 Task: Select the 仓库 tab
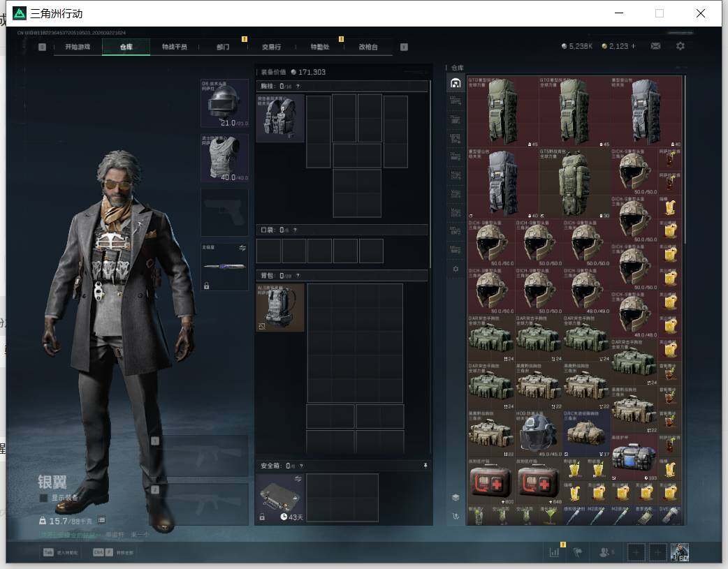[126, 47]
